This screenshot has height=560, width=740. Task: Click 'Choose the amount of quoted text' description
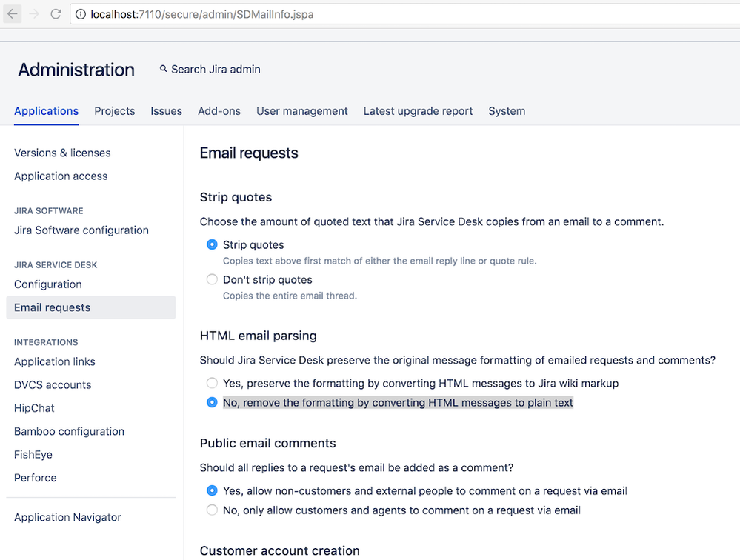tap(432, 221)
